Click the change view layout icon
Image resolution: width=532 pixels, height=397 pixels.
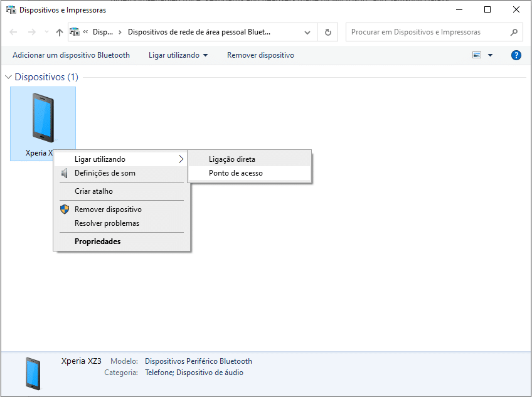[x=477, y=55]
